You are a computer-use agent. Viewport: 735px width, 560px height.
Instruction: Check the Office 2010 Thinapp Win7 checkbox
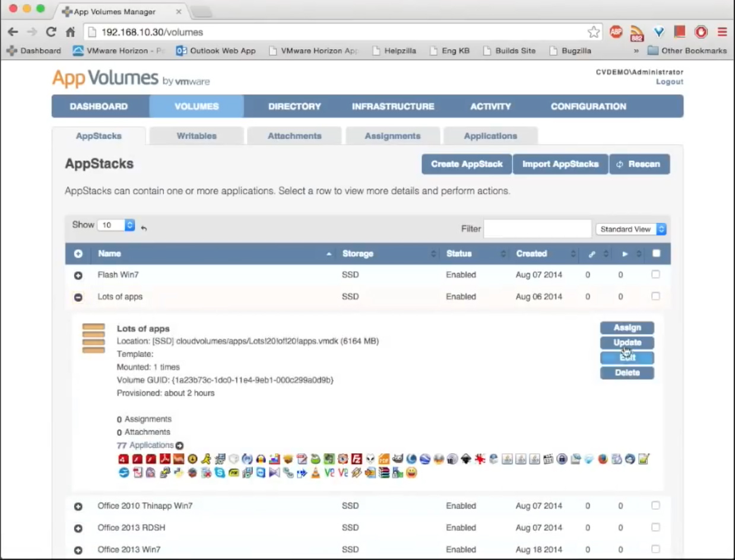pos(655,505)
